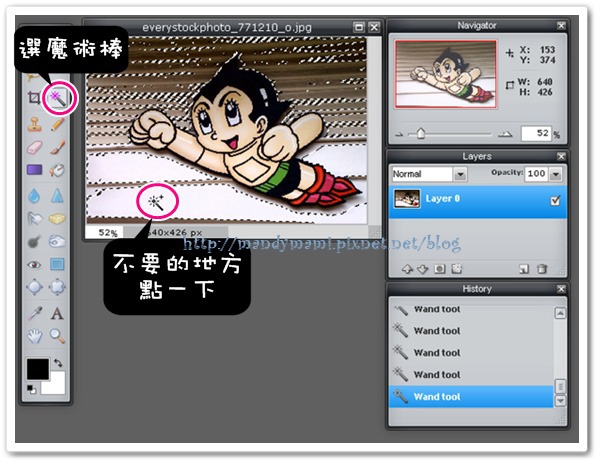Close the History panel
Screen dimensions: 600x464
tap(561, 289)
